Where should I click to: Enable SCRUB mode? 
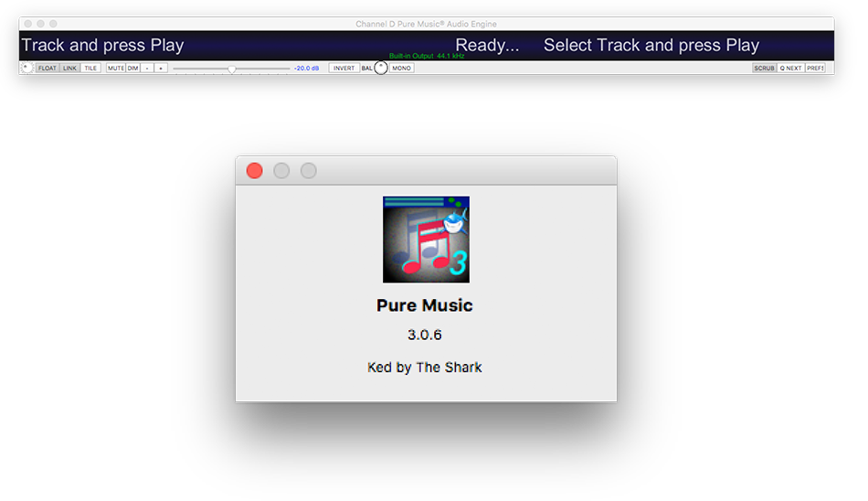coord(765,69)
